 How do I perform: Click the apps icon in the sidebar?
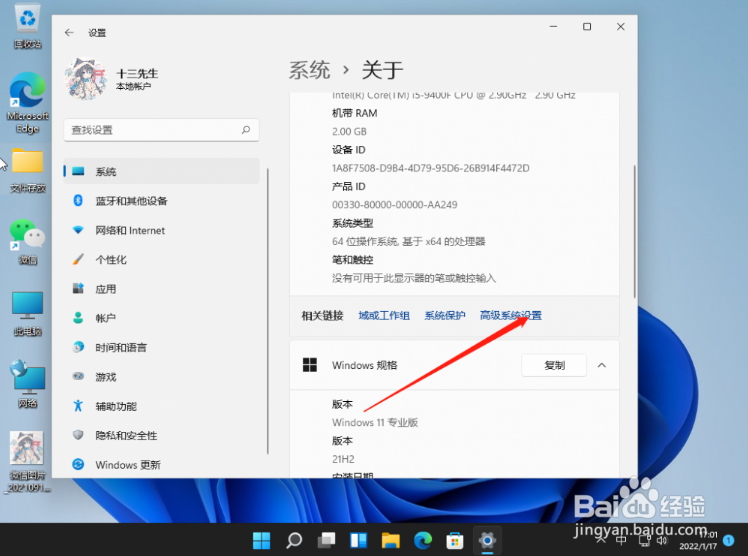tap(78, 288)
